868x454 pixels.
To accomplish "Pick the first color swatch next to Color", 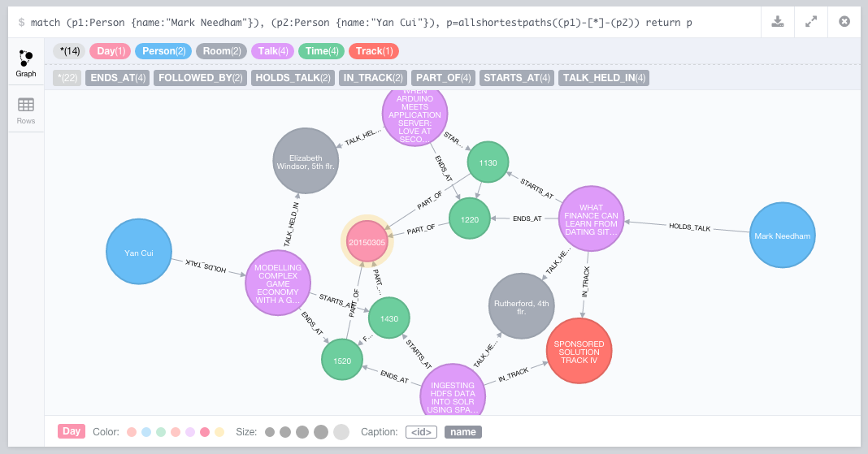I will tap(132, 432).
